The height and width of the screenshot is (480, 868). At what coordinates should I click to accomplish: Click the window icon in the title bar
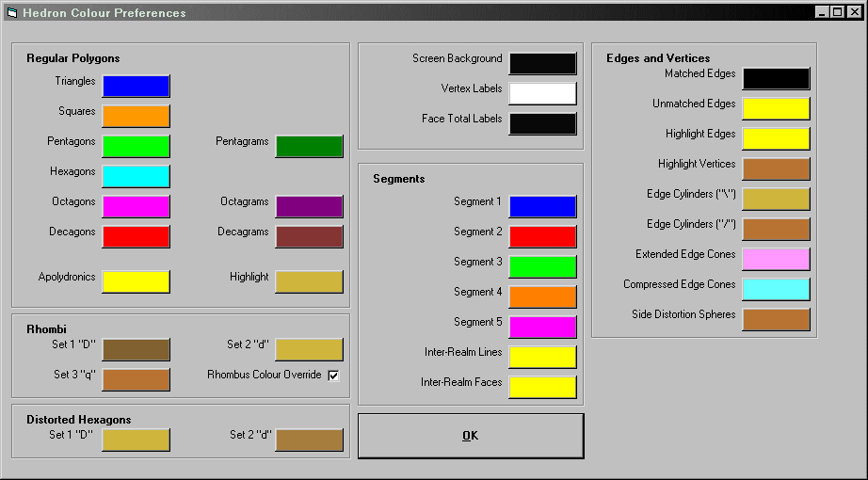12,12
